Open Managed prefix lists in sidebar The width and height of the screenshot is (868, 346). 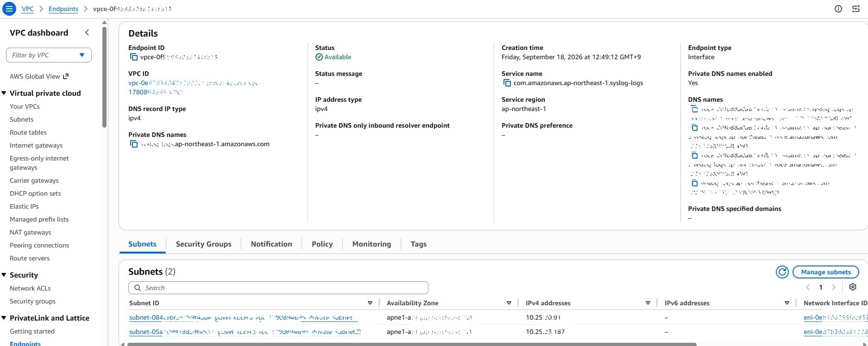(39, 219)
